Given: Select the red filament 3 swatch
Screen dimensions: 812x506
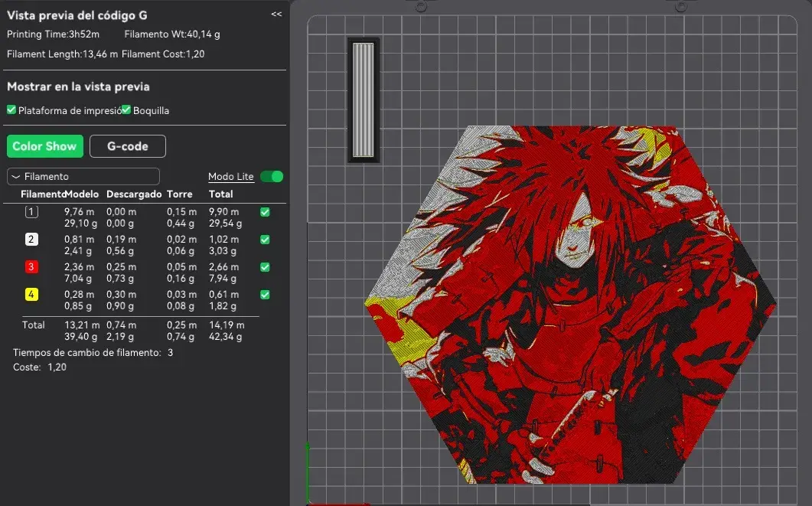Looking at the screenshot, I should click(x=31, y=266).
